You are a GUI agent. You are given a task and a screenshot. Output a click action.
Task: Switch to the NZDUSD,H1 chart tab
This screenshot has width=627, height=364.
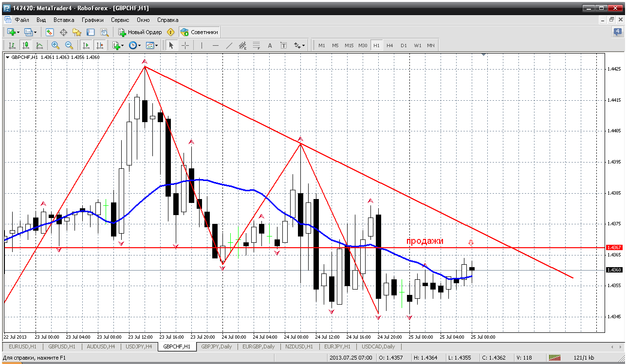coord(299,346)
